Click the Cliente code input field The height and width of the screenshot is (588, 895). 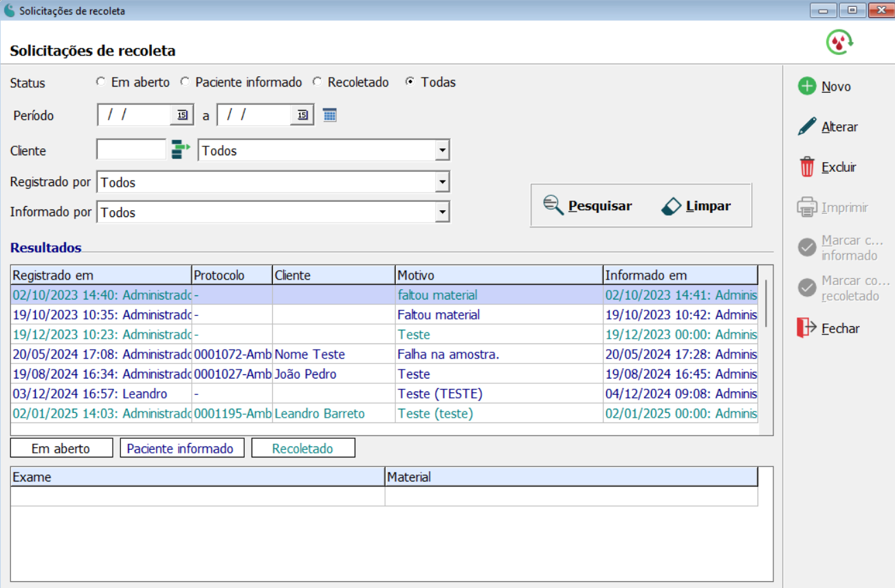pos(131,150)
